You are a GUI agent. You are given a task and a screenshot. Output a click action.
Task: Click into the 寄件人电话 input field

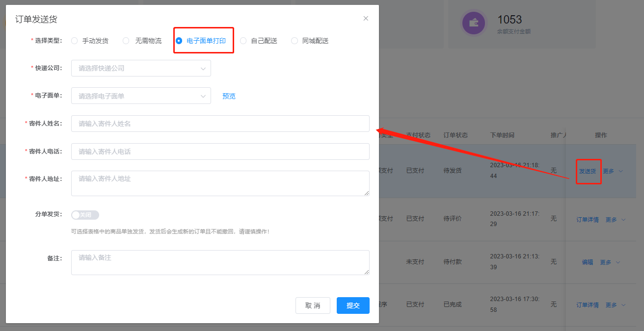pyautogui.click(x=220, y=152)
